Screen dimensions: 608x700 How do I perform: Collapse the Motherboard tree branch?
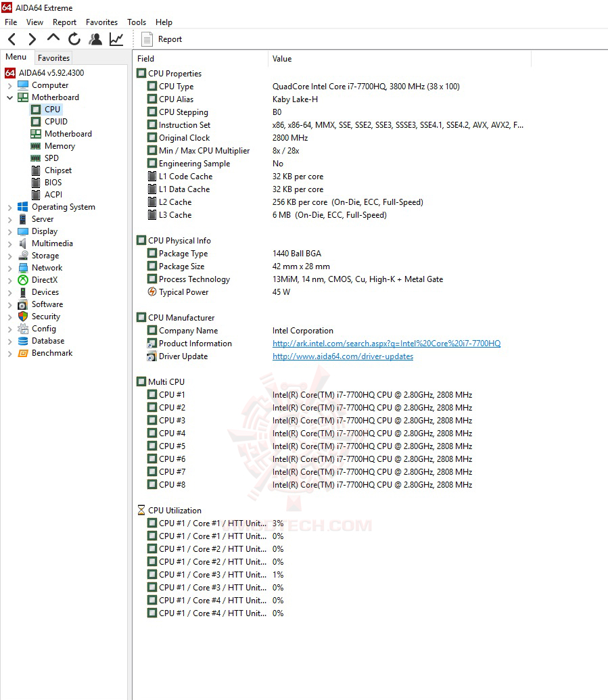click(9, 97)
